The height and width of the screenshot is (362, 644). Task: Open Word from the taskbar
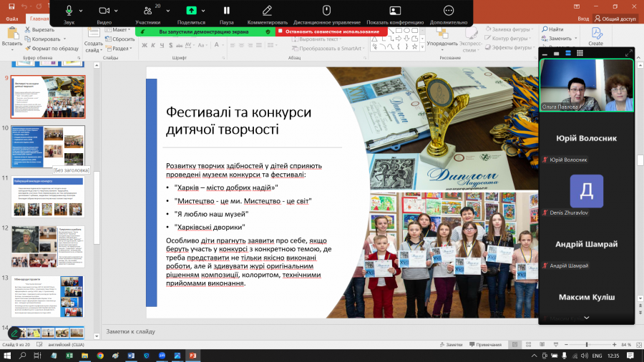131,356
